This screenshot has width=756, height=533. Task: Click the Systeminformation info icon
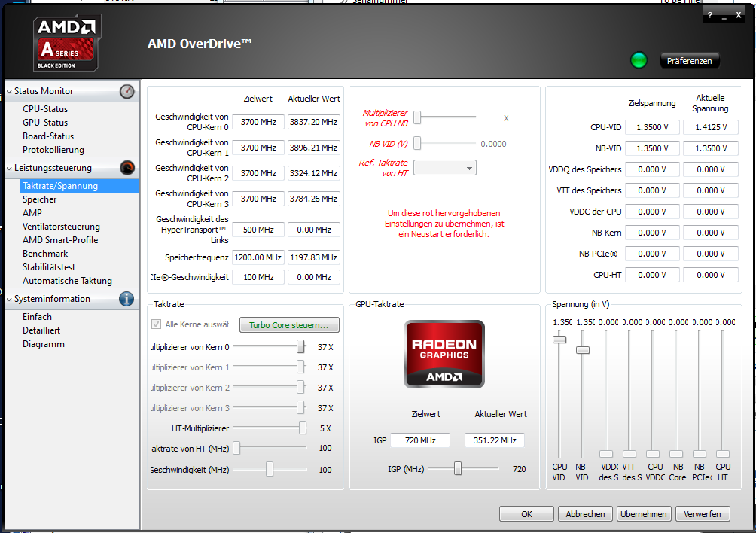[x=127, y=299]
